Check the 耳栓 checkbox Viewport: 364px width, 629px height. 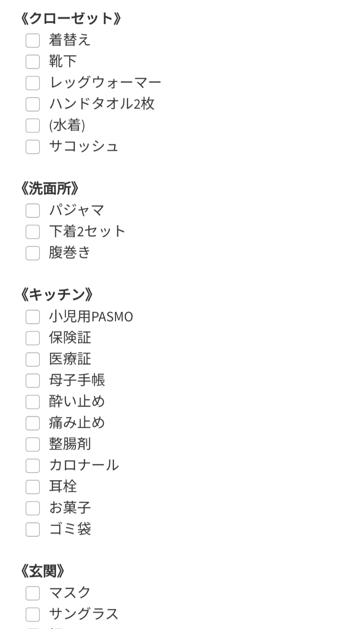[x=32, y=486]
